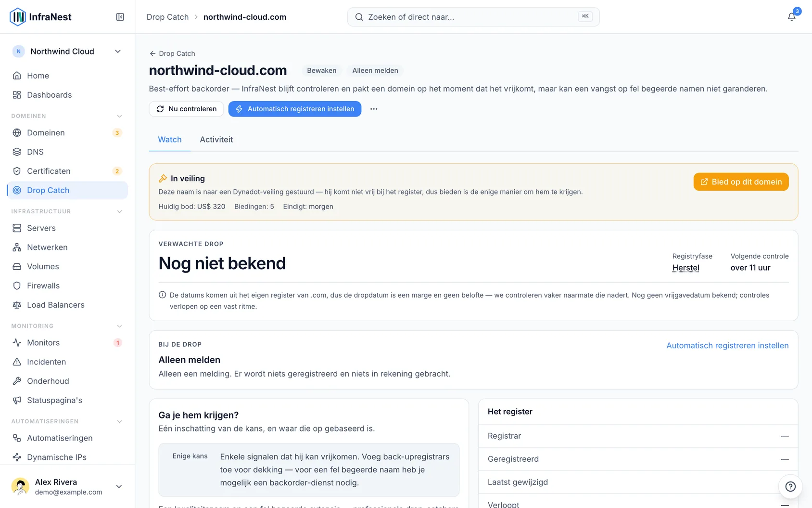The height and width of the screenshot is (508, 812).
Task: Click the Alleen melden badge
Action: [x=375, y=70]
